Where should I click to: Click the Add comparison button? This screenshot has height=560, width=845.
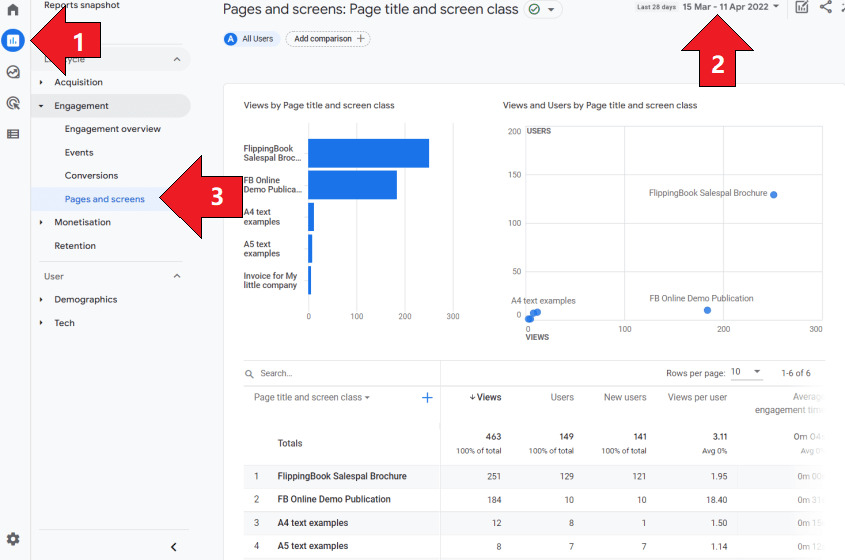pos(328,39)
